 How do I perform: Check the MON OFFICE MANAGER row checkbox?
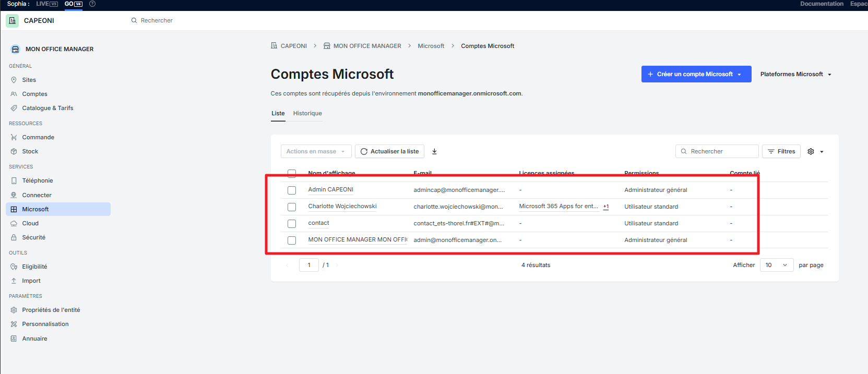click(x=292, y=240)
